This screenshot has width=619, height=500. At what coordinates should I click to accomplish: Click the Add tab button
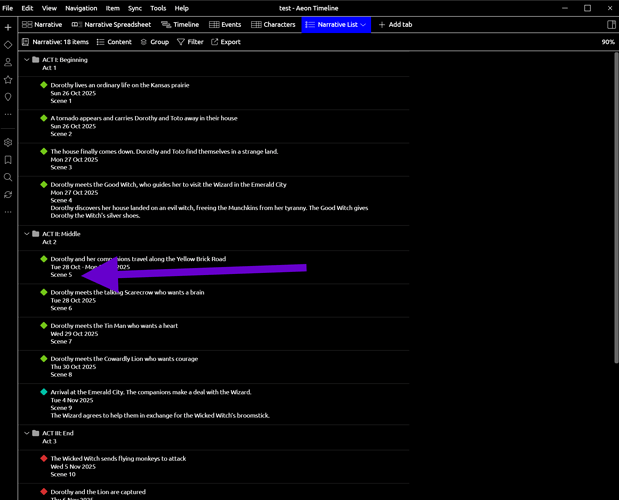click(395, 24)
